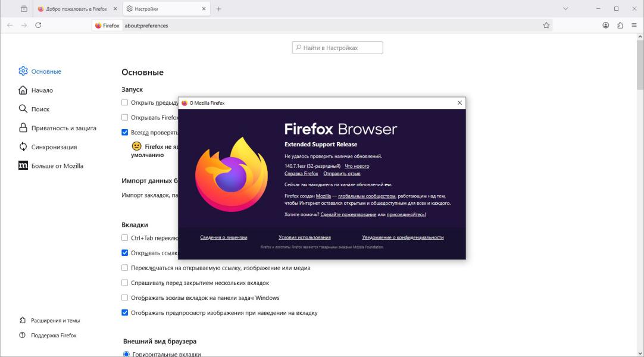This screenshot has height=357, width=644.
Task: Click the 'Что нового' link
Action: pos(357,166)
